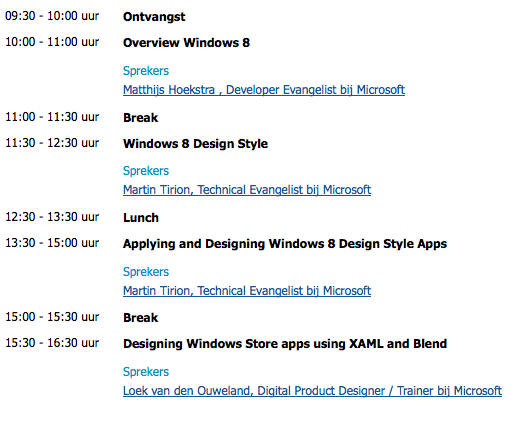The width and height of the screenshot is (532, 426).
Task: Click the 11:00 - 11:30 Break entry
Action: click(140, 118)
